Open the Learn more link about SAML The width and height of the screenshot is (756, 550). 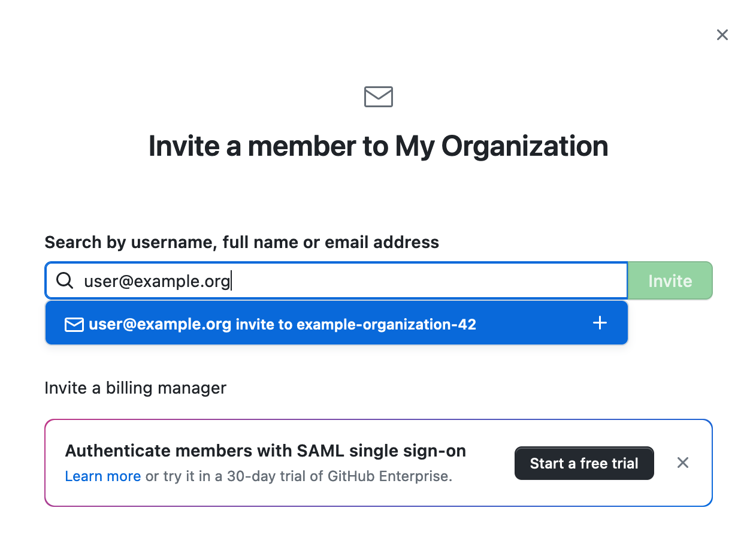pyautogui.click(x=103, y=476)
